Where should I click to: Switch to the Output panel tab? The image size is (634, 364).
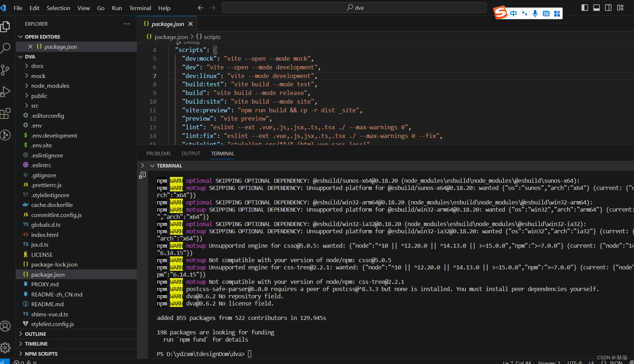click(x=191, y=153)
